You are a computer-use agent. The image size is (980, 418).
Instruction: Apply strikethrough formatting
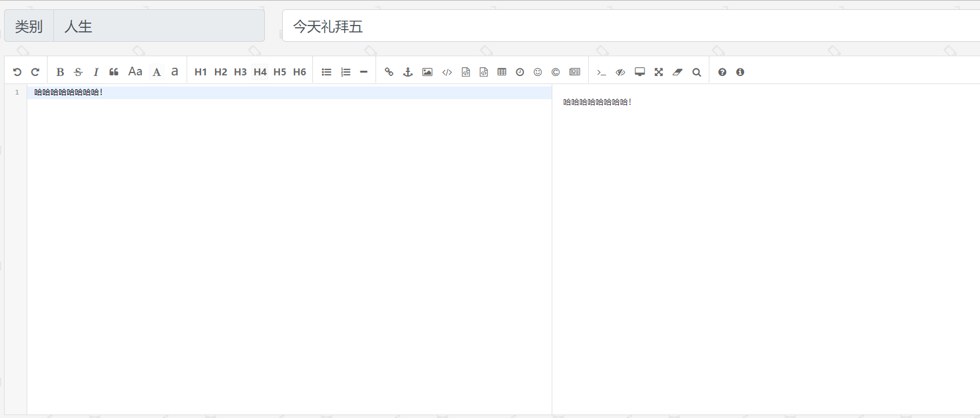pyautogui.click(x=78, y=72)
